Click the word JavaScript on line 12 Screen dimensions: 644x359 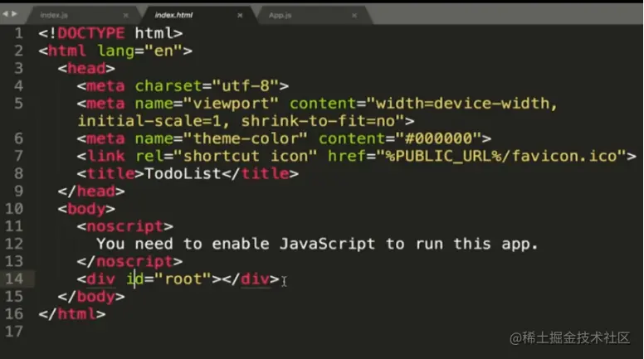pos(327,244)
